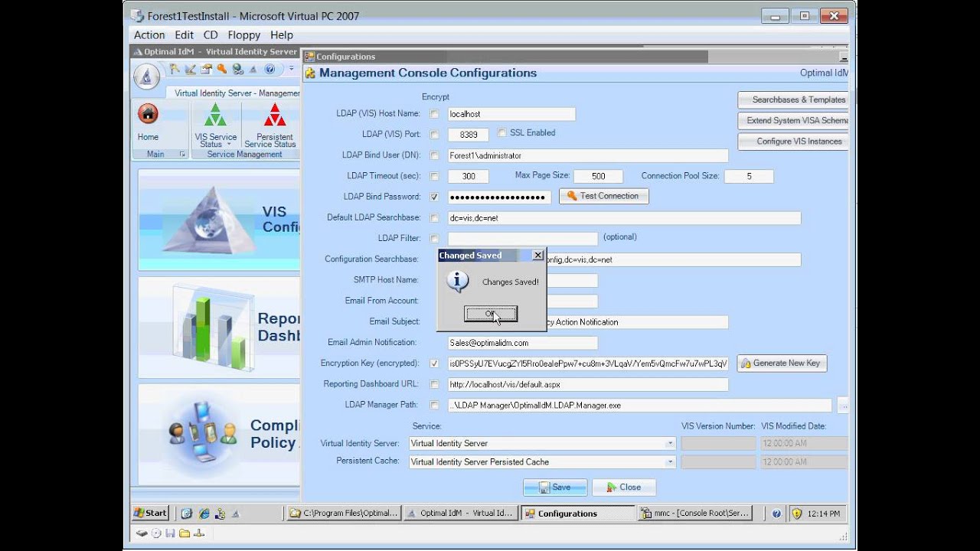Image resolution: width=980 pixels, height=551 pixels.
Task: Click the Save button
Action: tap(555, 487)
